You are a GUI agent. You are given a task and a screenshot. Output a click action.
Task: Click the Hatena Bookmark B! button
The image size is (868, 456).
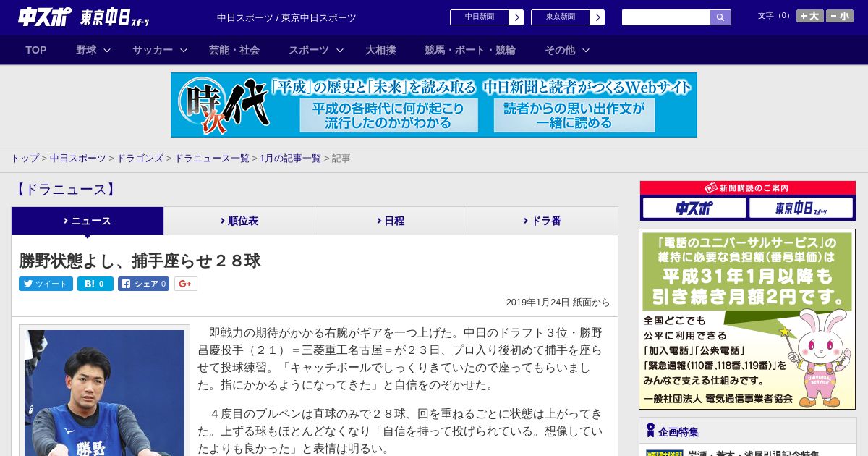(x=95, y=284)
